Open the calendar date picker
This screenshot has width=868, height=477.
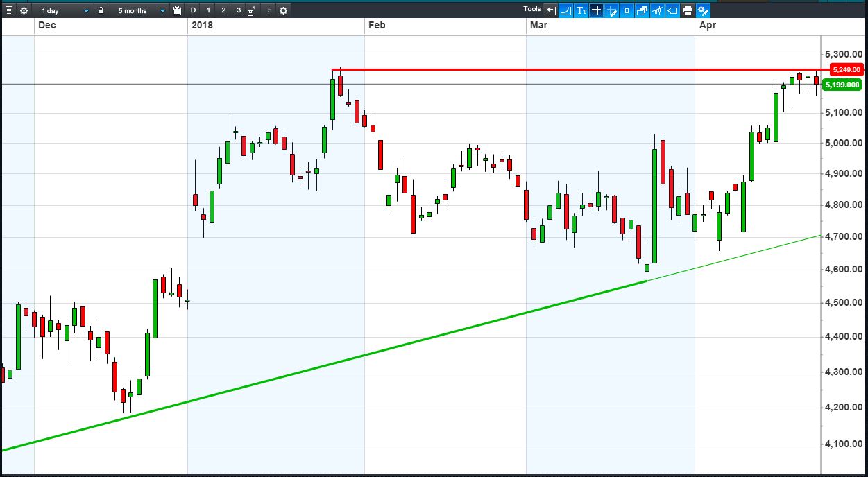click(177, 10)
